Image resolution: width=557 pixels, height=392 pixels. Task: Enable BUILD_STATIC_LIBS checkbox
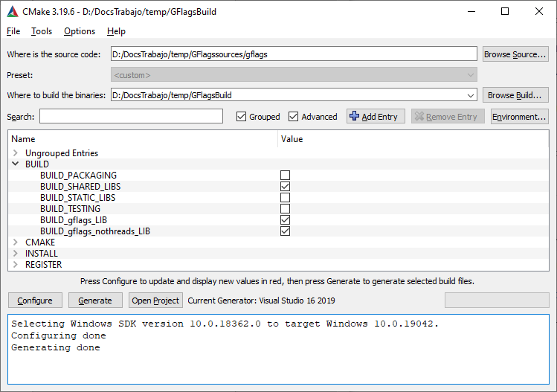(285, 198)
